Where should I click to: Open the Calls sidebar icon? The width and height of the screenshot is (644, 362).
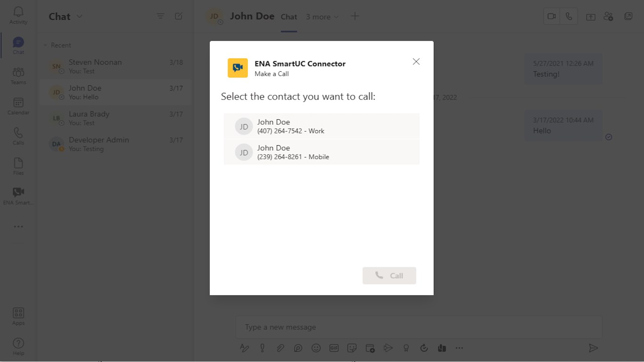click(18, 136)
